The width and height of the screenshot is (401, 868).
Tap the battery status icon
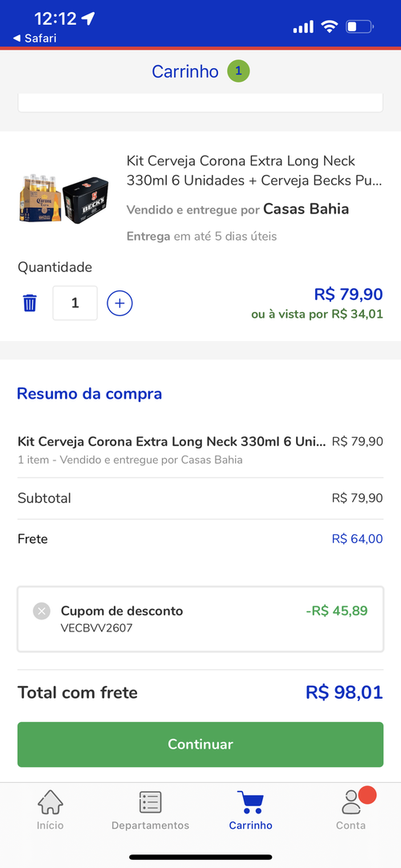tap(360, 26)
